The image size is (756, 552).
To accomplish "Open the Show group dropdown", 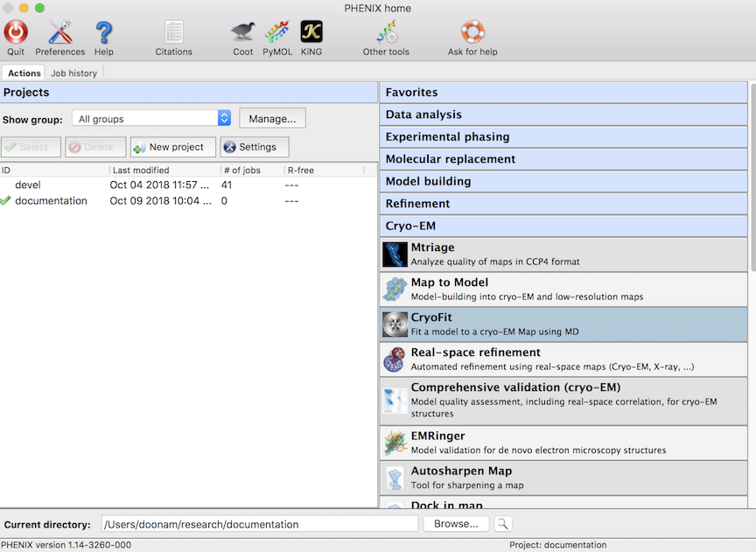I will pyautogui.click(x=151, y=116).
